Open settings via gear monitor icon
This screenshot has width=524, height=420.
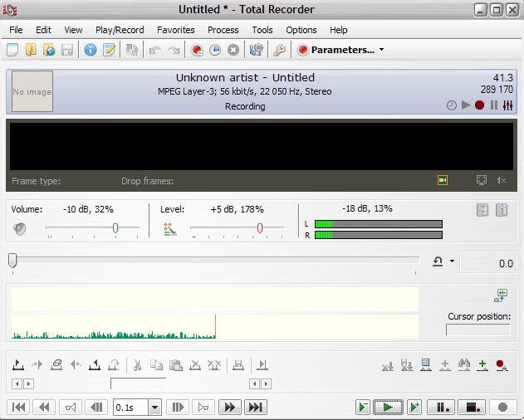(257, 50)
